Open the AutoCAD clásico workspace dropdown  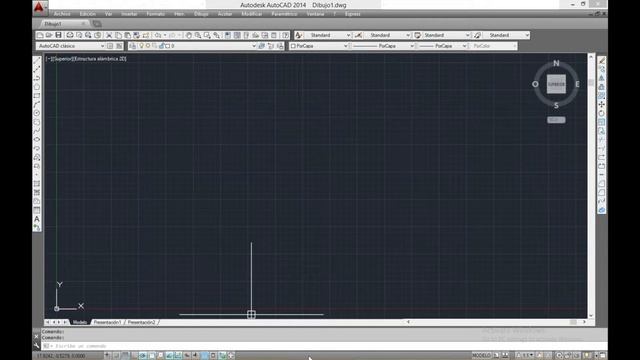pyautogui.click(x=102, y=46)
